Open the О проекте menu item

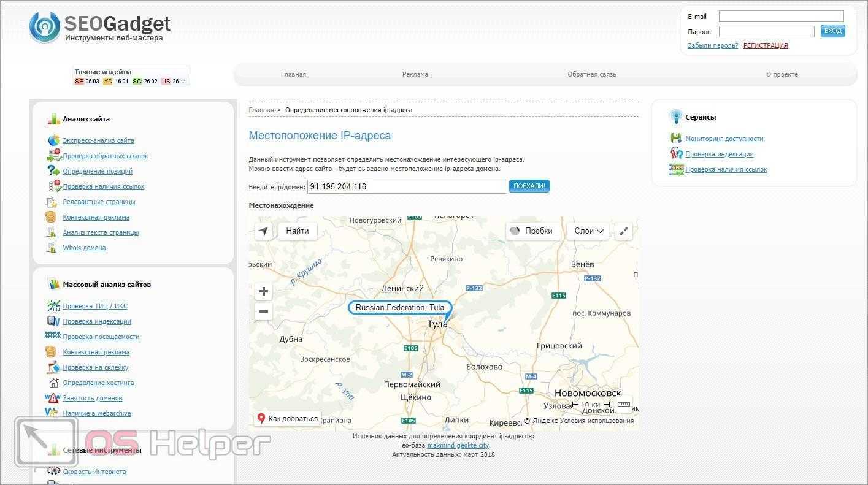click(x=782, y=74)
